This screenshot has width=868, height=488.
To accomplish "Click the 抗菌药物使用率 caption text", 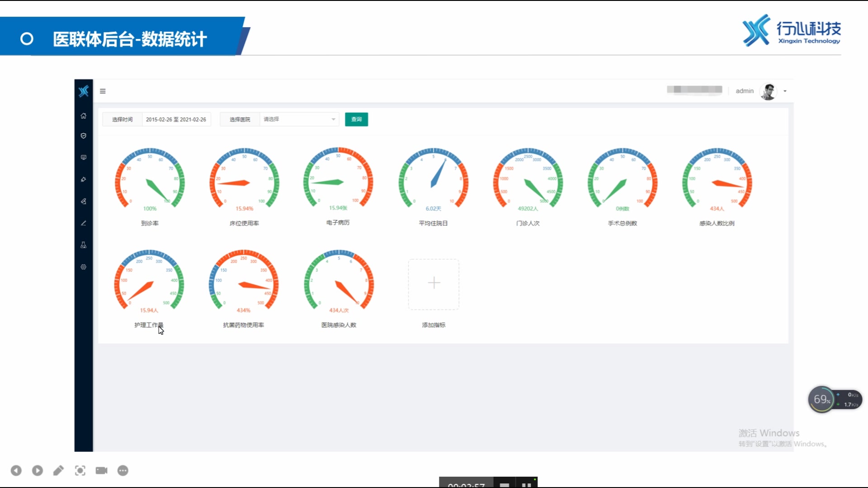I will point(244,325).
